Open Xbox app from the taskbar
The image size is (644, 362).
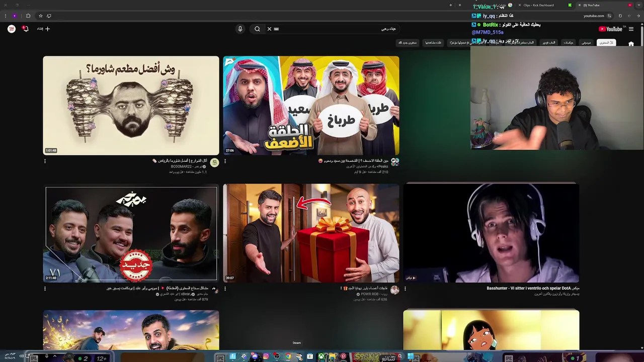[321, 356]
